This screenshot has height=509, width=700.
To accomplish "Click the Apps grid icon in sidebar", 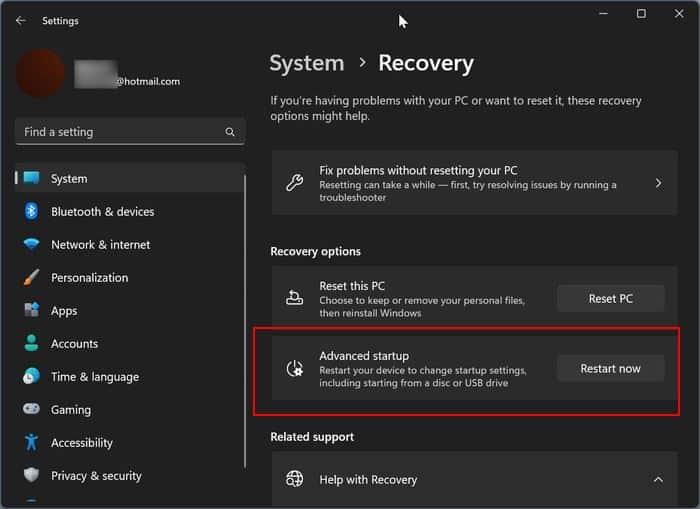I will [31, 309].
